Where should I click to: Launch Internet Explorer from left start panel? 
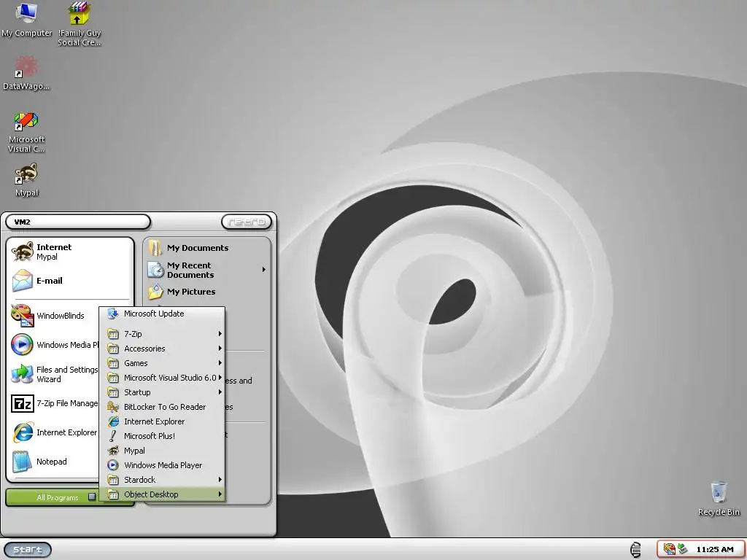pos(54,432)
